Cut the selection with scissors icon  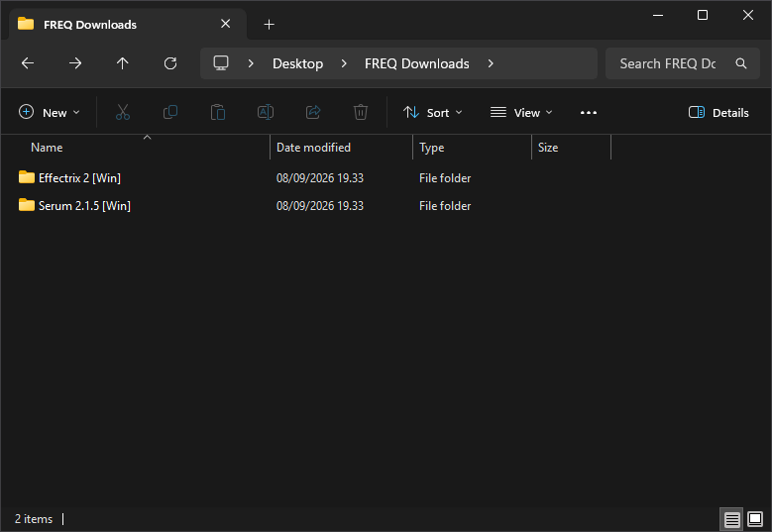click(123, 112)
